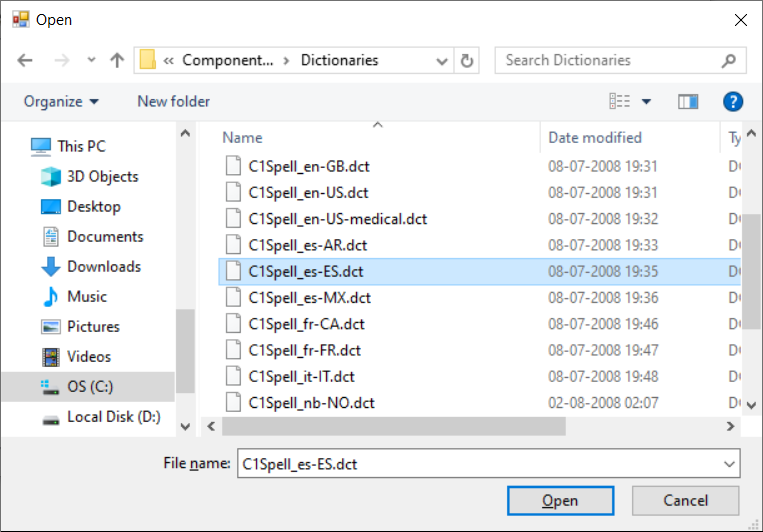The image size is (763, 532).
Task: Toggle the preview pane icon
Action: (x=687, y=101)
